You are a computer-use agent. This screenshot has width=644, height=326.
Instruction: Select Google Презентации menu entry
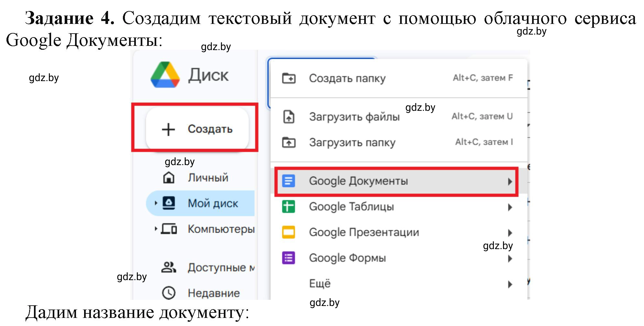(399, 232)
